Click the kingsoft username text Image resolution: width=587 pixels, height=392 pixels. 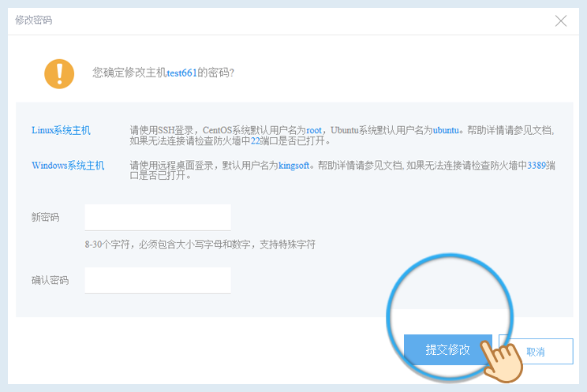tap(293, 165)
